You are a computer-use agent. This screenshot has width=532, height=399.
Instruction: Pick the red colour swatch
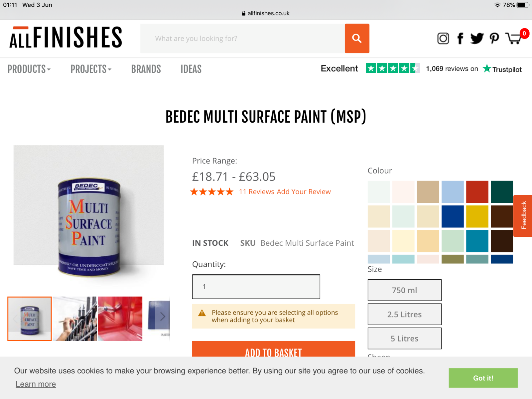(477, 192)
